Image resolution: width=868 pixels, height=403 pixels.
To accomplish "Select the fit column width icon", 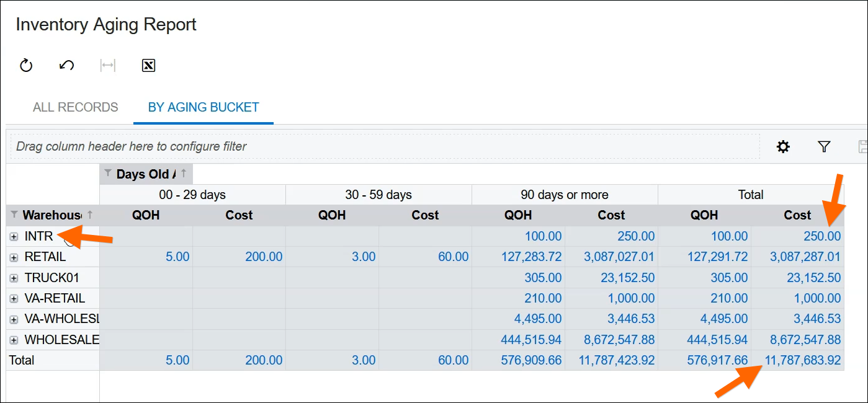I will click(x=107, y=65).
